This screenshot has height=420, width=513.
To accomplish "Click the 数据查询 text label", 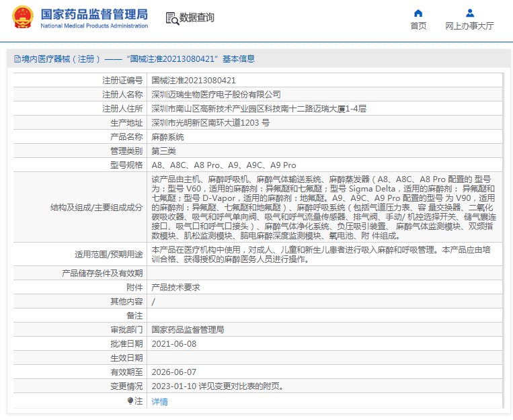I will pos(196,18).
